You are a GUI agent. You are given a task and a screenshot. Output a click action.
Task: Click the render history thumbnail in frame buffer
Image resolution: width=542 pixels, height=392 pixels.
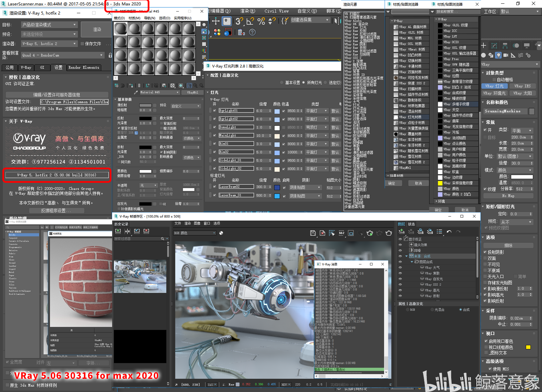click(x=140, y=276)
